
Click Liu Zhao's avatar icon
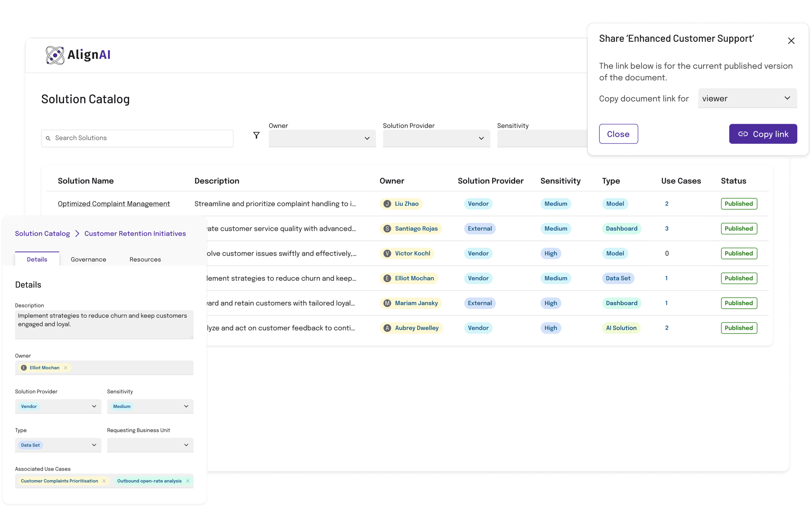(x=387, y=204)
